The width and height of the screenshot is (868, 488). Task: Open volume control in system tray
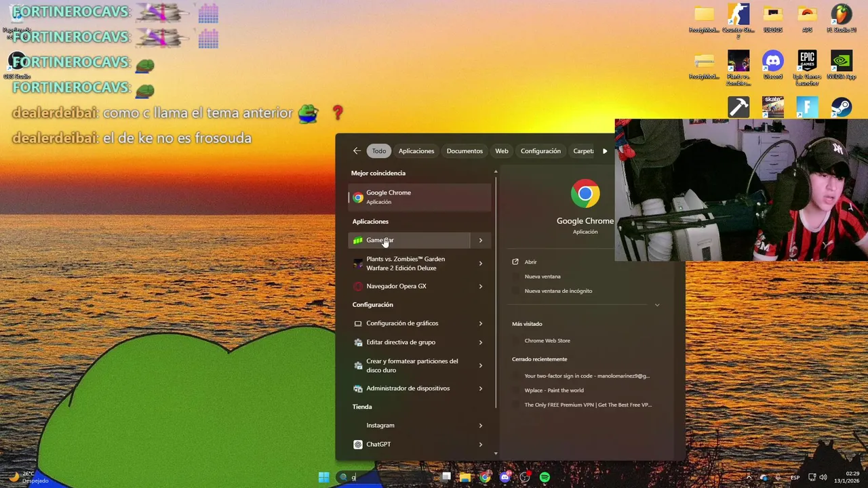(823, 477)
